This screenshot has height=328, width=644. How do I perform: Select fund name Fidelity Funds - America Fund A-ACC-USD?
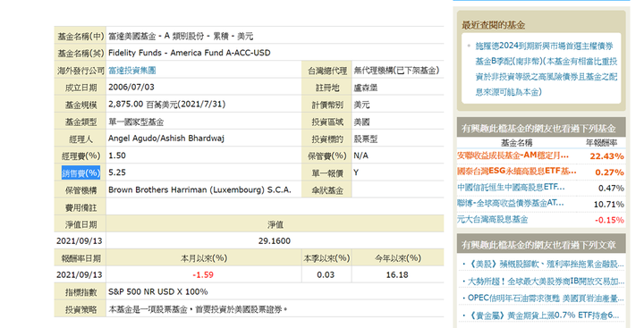click(190, 53)
